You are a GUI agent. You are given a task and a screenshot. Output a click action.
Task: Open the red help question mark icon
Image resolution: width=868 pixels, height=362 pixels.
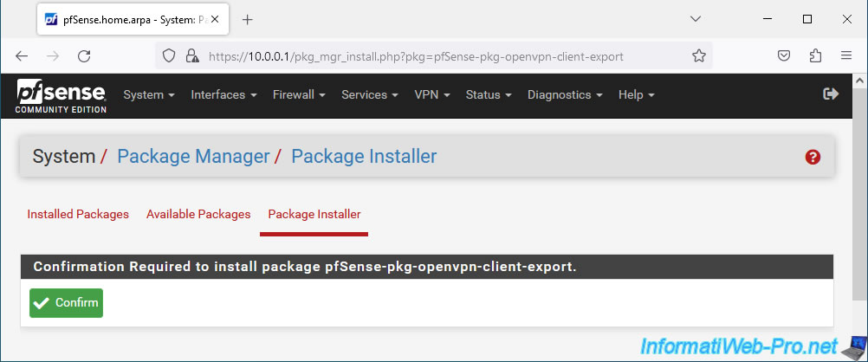point(813,158)
